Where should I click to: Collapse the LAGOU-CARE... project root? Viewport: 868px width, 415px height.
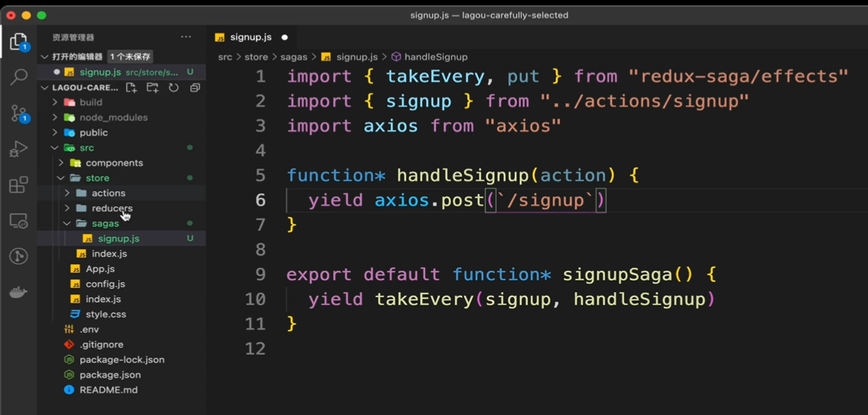point(45,88)
